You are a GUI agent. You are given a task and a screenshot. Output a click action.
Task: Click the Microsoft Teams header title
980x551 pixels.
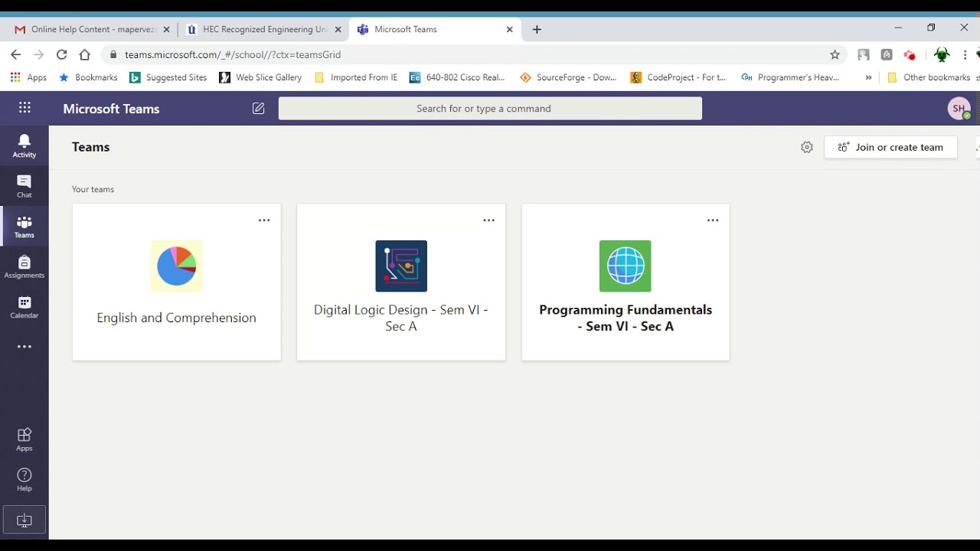point(111,109)
